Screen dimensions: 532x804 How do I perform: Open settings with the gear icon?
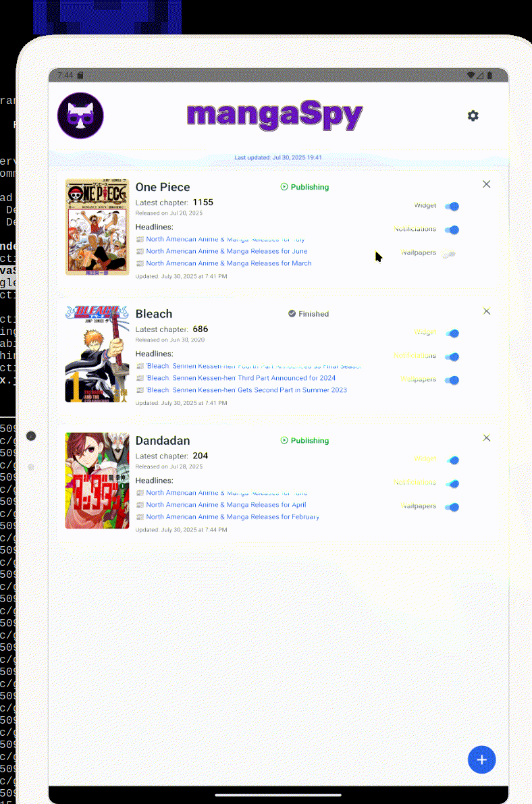[x=473, y=116]
